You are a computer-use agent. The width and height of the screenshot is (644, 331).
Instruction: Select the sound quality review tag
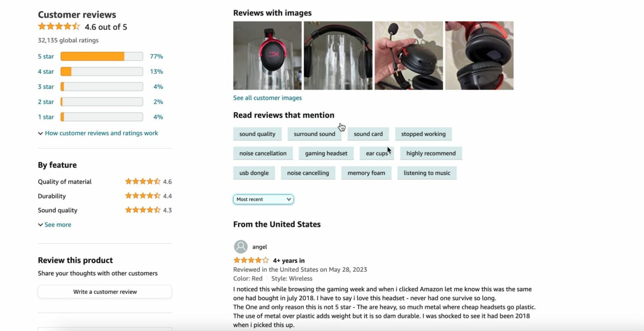point(257,134)
